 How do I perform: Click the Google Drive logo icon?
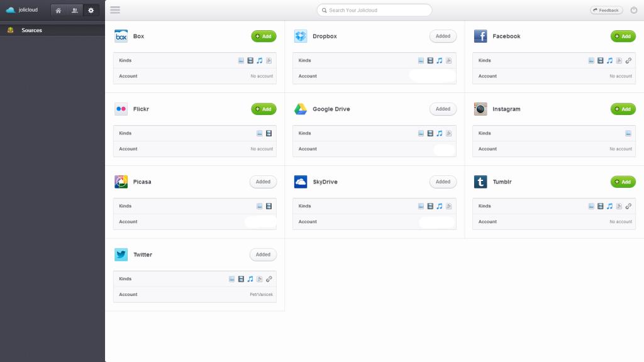pyautogui.click(x=301, y=109)
